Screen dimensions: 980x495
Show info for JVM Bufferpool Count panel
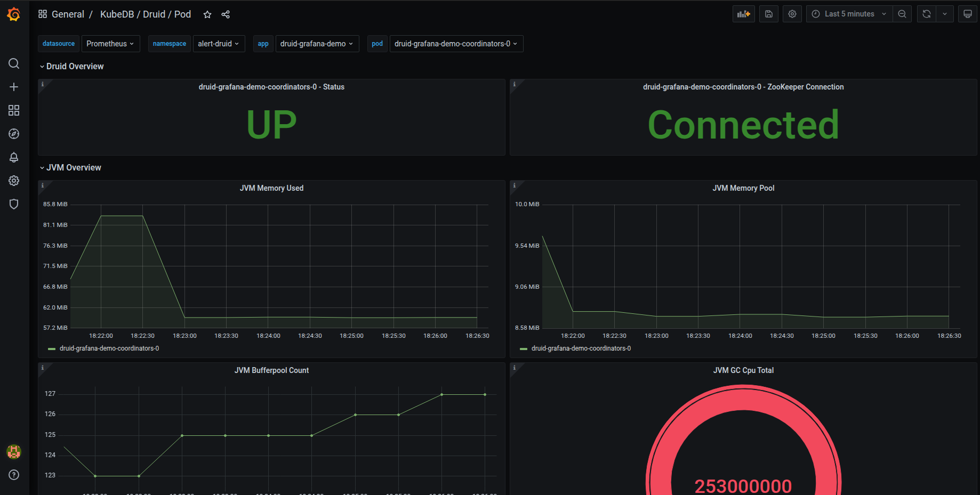pyautogui.click(x=43, y=368)
